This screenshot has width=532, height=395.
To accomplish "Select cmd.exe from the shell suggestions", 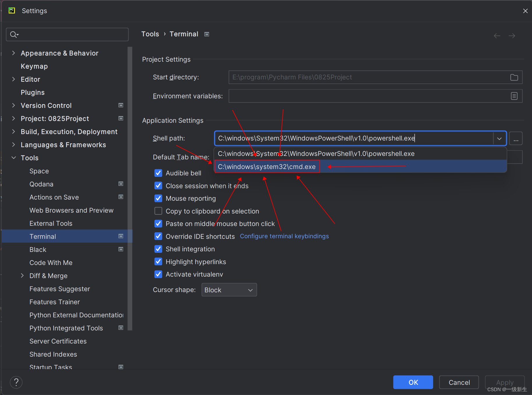I will pyautogui.click(x=267, y=166).
